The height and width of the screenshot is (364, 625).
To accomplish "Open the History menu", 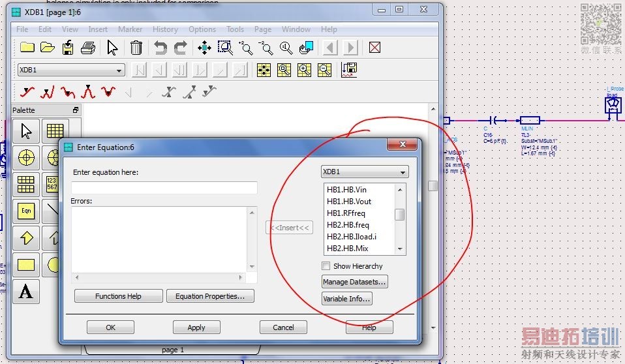I will tap(165, 29).
